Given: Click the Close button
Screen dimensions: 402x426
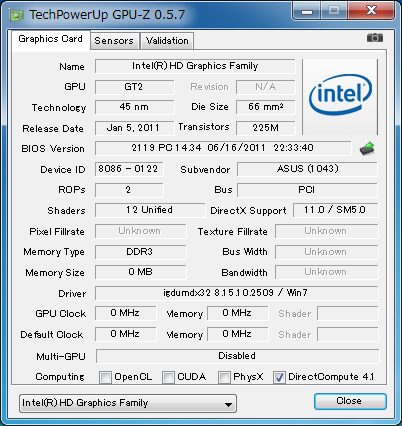Looking at the screenshot, I should pos(350,401).
